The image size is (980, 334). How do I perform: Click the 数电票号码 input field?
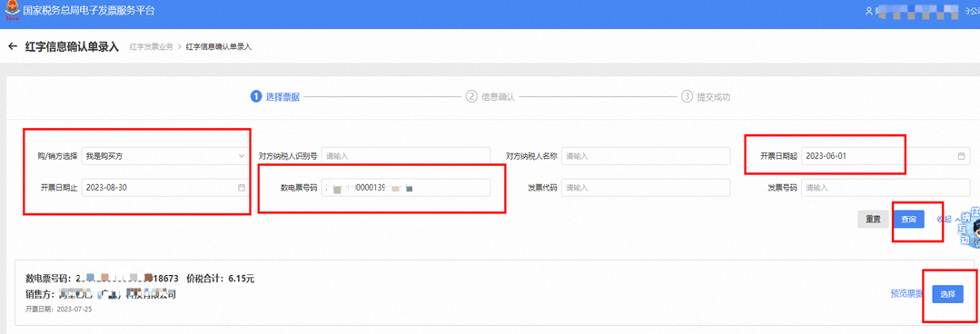pos(406,187)
